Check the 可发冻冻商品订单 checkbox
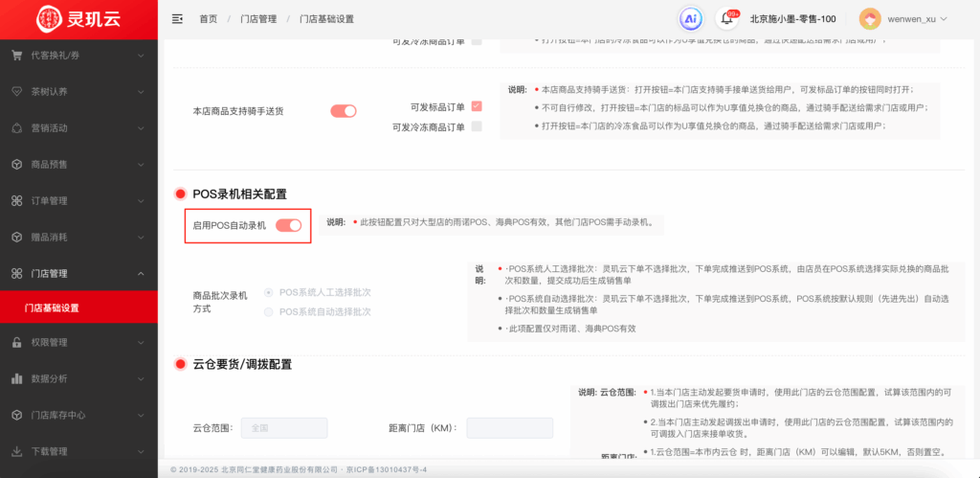The height and width of the screenshot is (478, 980). [477, 126]
